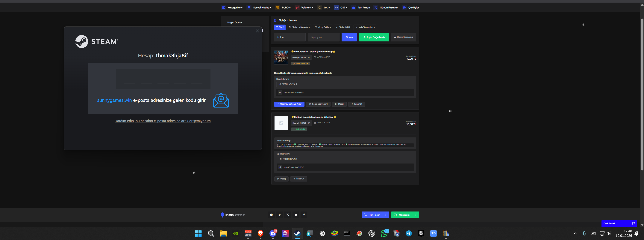Open the Çekilişler page
This screenshot has width=644, height=240.
tap(410, 7)
